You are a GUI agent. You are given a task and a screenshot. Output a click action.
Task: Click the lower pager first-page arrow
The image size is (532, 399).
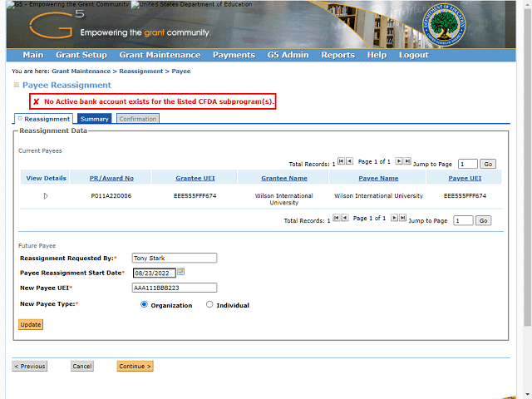tap(336, 218)
